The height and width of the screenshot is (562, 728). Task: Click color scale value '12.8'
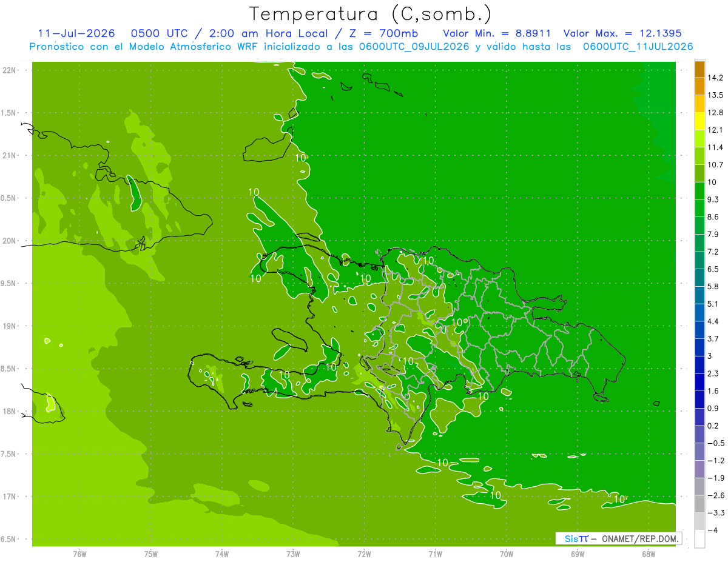[715, 113]
